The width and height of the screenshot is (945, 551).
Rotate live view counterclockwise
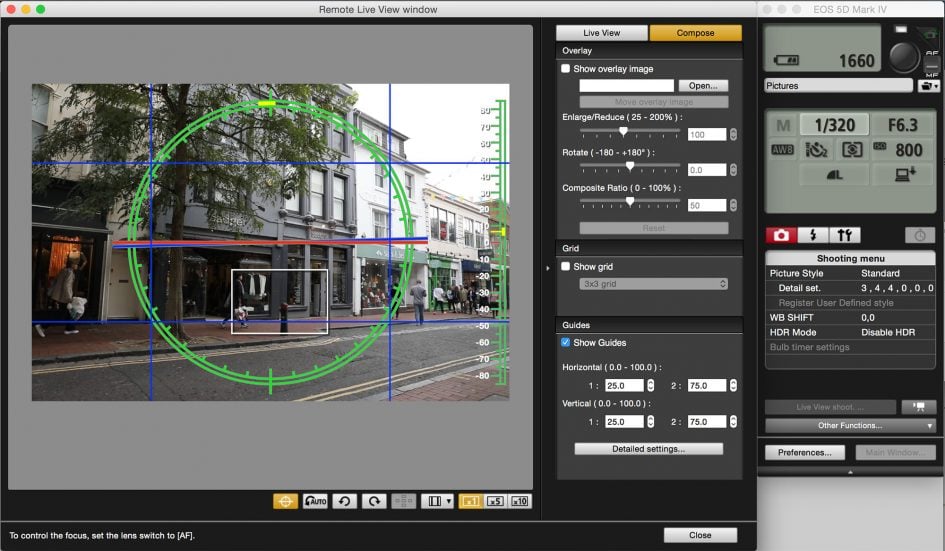point(345,501)
